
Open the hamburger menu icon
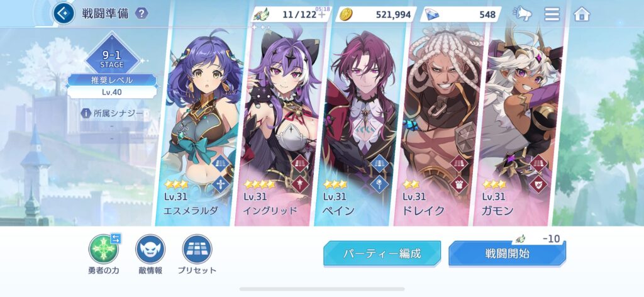click(x=552, y=14)
